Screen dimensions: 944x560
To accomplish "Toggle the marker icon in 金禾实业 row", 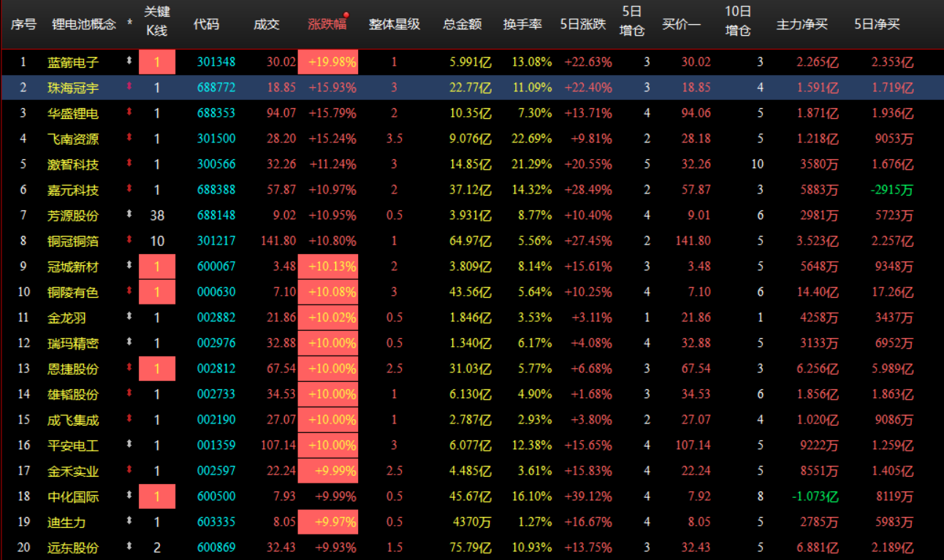I will [129, 470].
